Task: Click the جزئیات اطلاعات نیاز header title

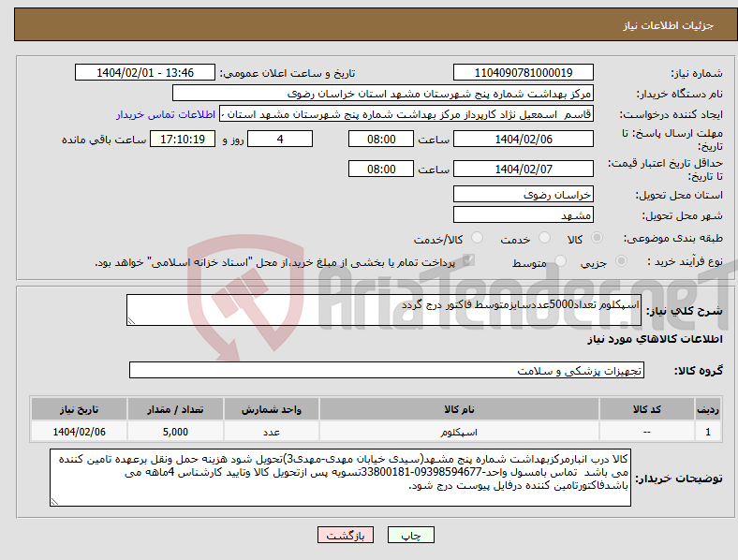Action: click(668, 25)
